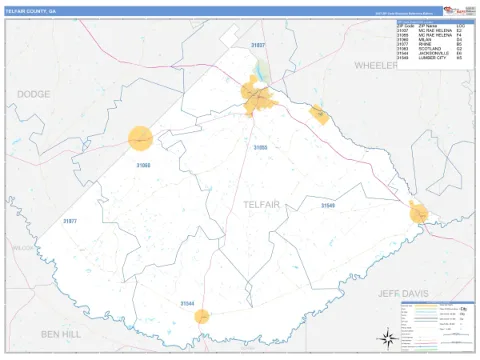Click the BEN HILL county label

pyautogui.click(x=61, y=334)
